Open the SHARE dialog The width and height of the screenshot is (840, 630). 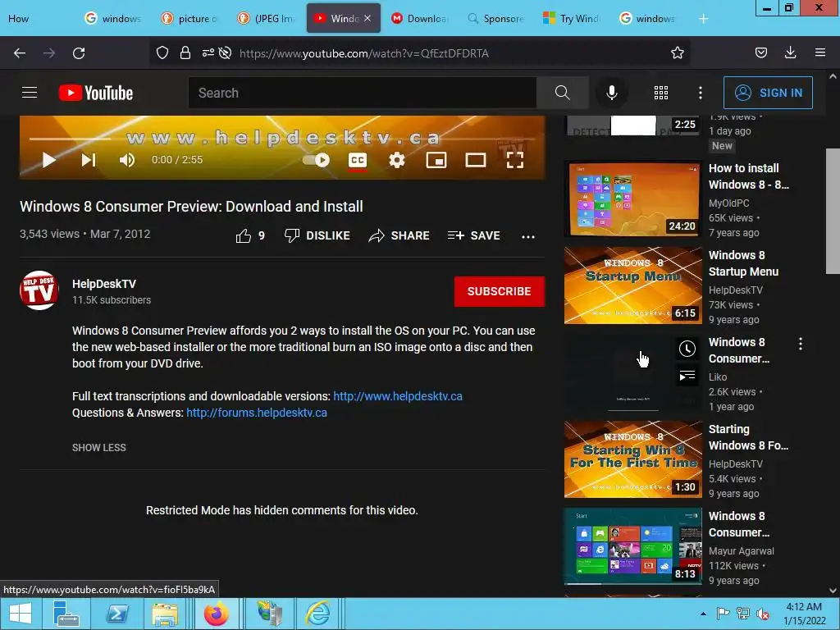(x=399, y=235)
